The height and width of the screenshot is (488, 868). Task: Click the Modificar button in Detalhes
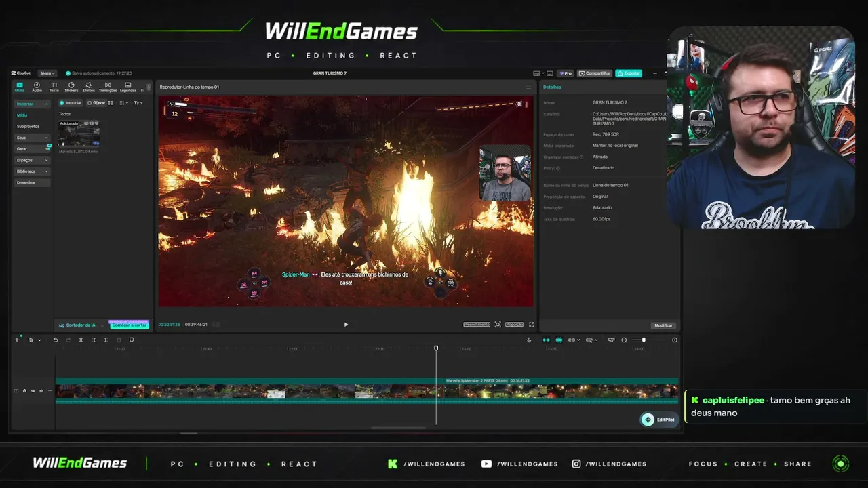(663, 325)
